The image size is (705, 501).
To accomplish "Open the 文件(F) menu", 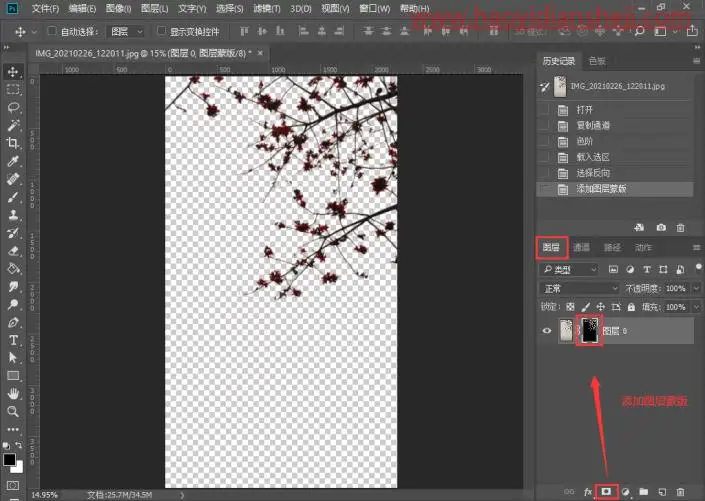I will tap(45, 9).
